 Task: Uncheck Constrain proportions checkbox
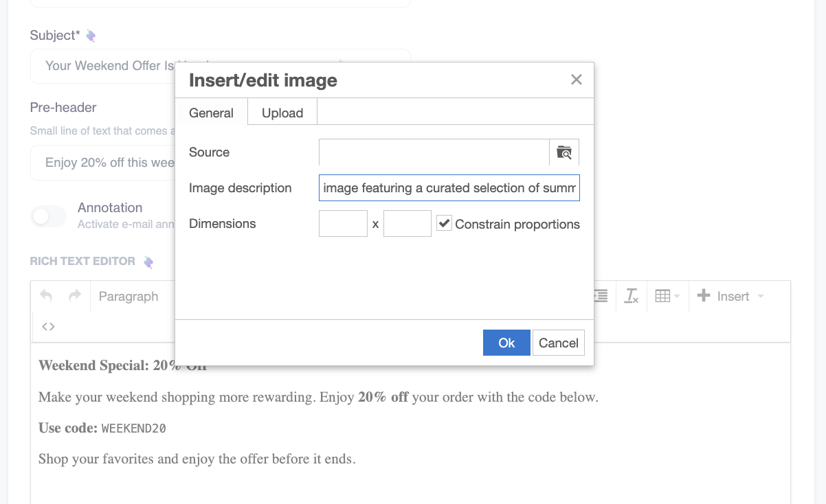[445, 223]
